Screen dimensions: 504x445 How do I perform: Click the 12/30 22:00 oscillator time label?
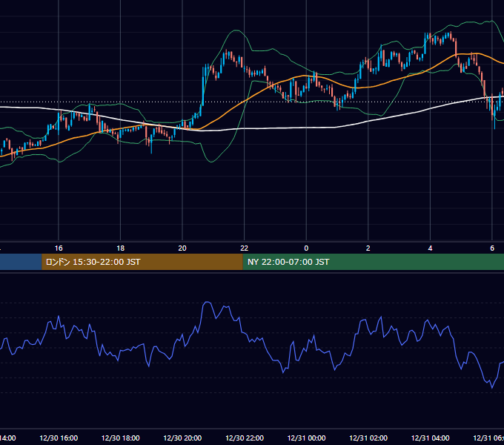coord(245,438)
